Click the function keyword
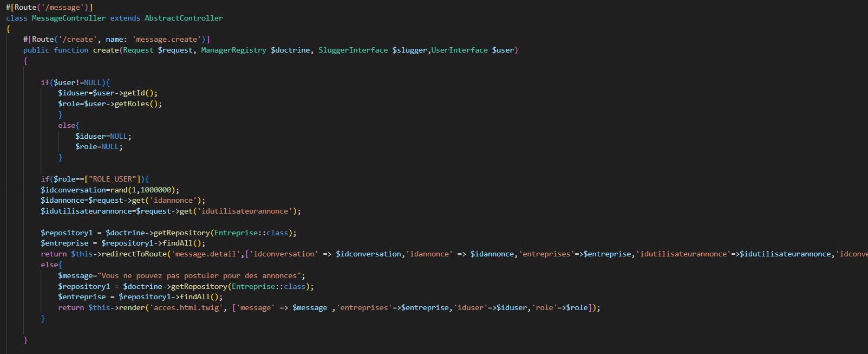This screenshot has height=354, width=868. [x=71, y=50]
